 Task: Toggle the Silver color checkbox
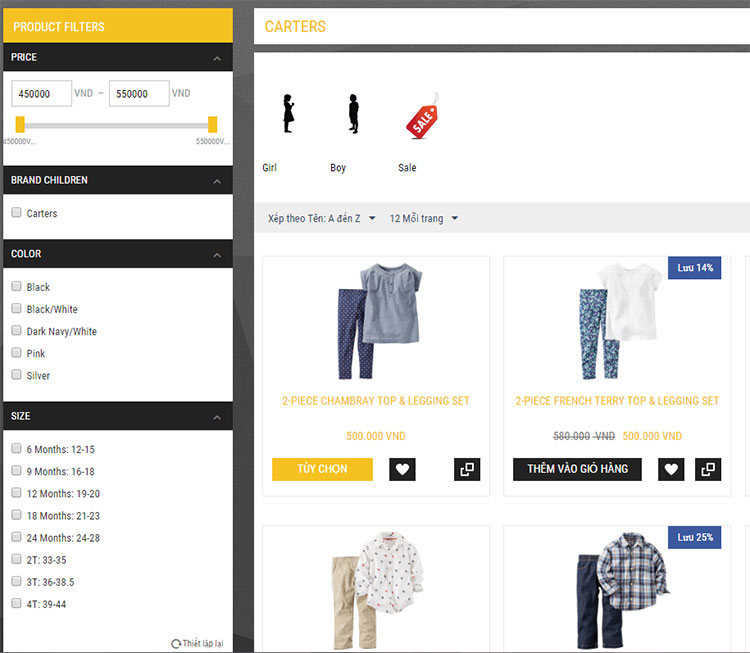coord(16,375)
